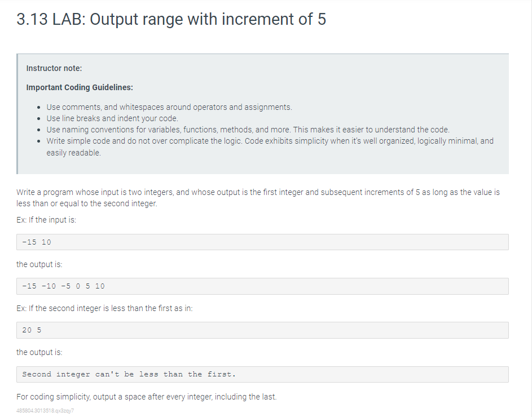Click the 'Ex: If the input is:' line
Screen dimensions: 532x417
46,220
